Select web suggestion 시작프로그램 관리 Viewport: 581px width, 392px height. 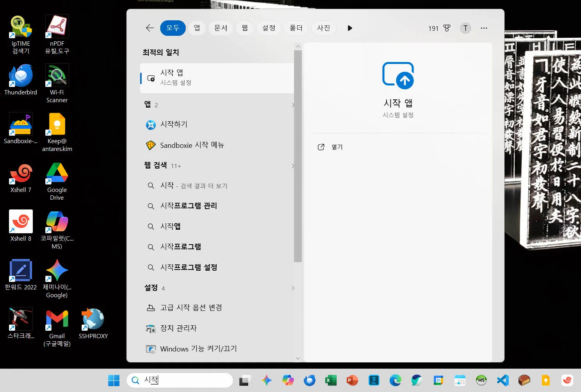[217, 206]
